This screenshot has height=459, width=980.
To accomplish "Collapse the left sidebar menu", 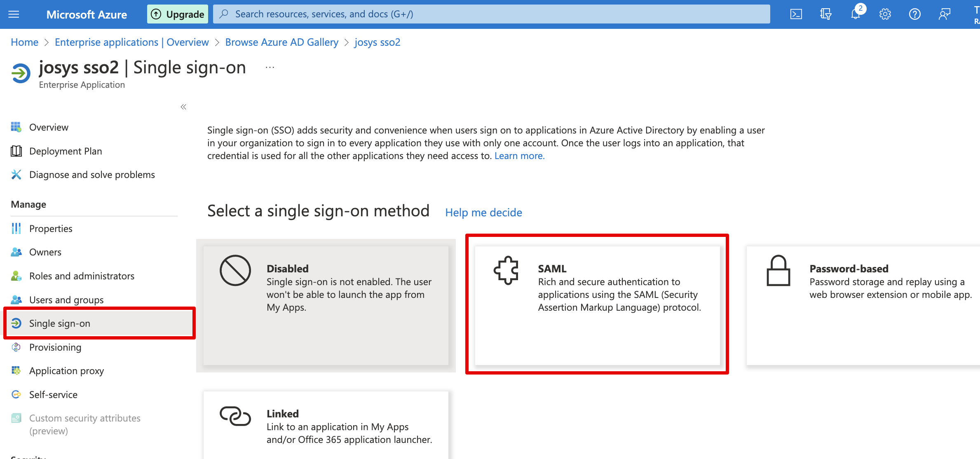I will (183, 107).
